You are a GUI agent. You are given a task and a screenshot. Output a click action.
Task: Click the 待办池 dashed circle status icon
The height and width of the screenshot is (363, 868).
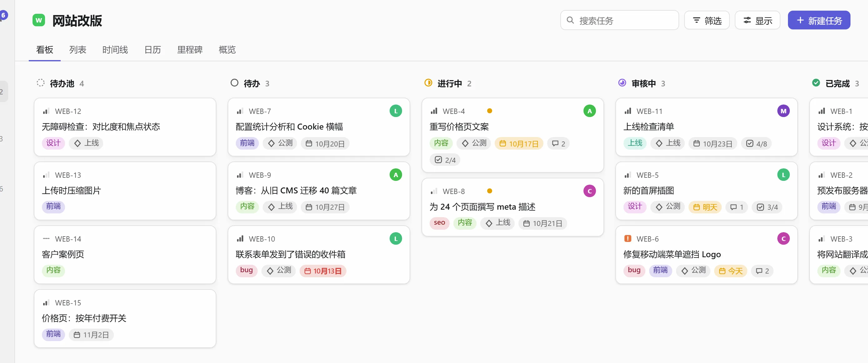[40, 83]
